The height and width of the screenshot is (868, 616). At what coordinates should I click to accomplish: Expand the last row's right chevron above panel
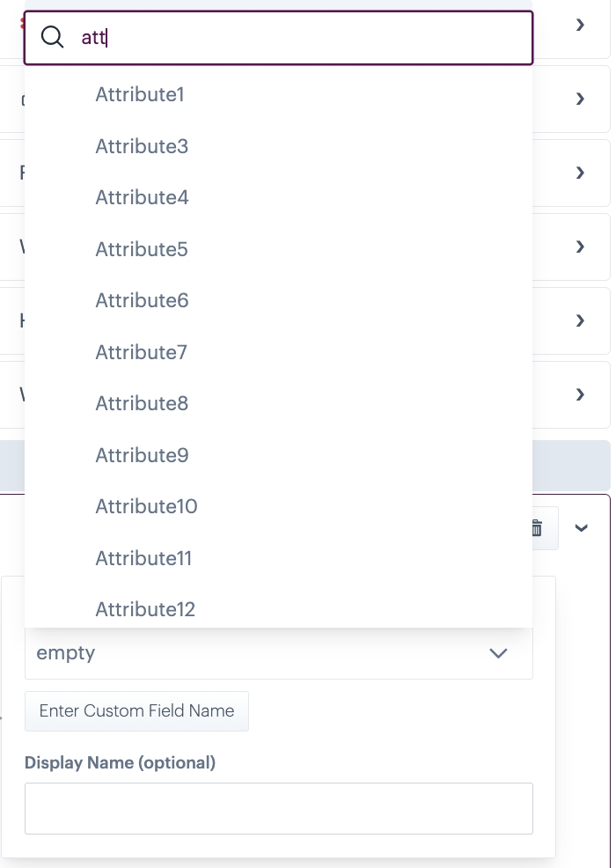pos(580,394)
